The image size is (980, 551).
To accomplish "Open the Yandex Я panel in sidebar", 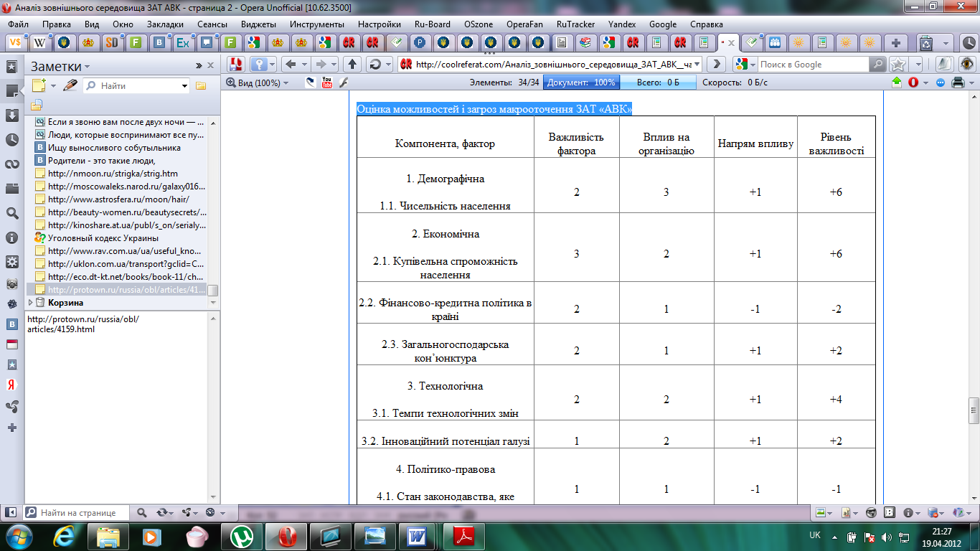I will tap(12, 384).
